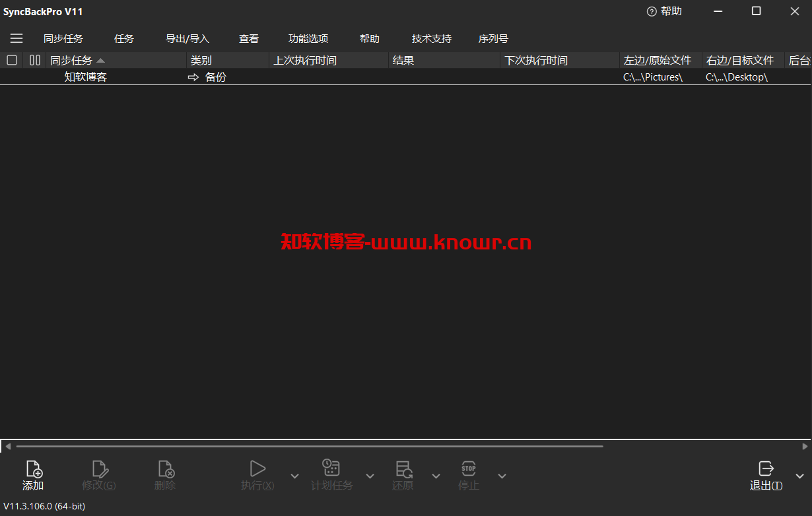Sort by the 左边/原始文件 column header
The image size is (812, 516).
(661, 60)
